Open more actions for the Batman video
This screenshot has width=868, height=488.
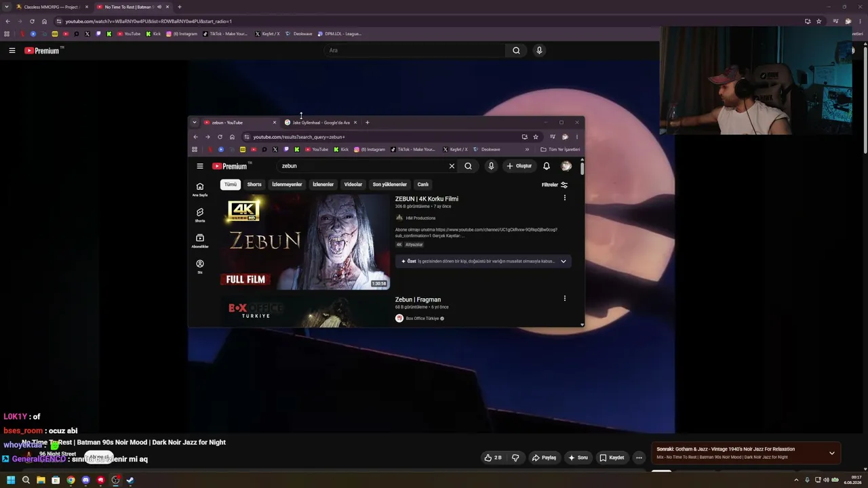[639, 457]
